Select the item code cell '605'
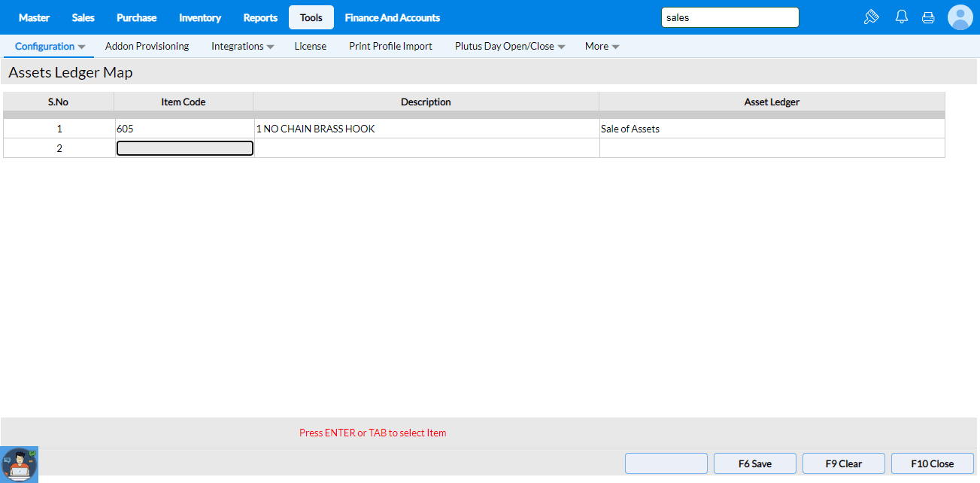 click(x=184, y=129)
